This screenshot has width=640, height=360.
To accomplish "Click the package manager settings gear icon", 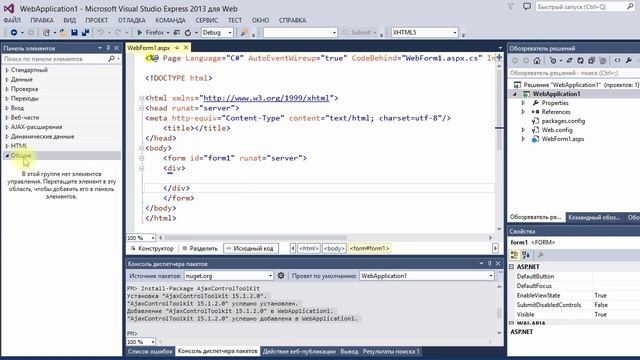I will pyautogui.click(x=281, y=276).
